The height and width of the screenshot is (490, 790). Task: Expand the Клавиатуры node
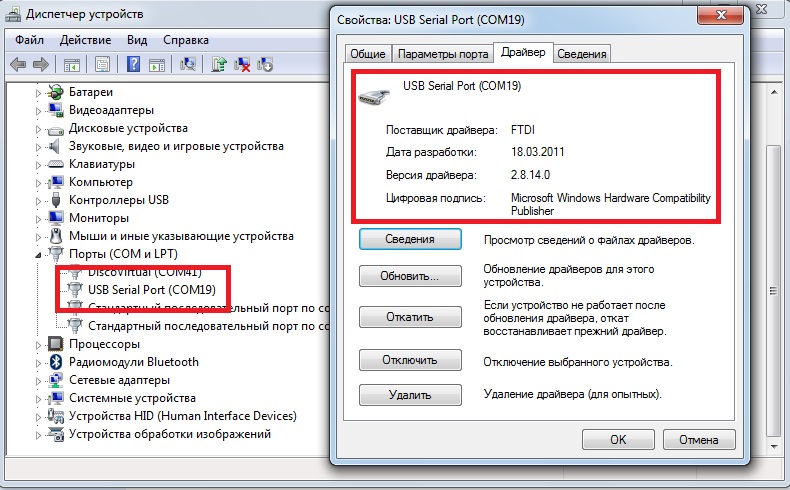(39, 165)
